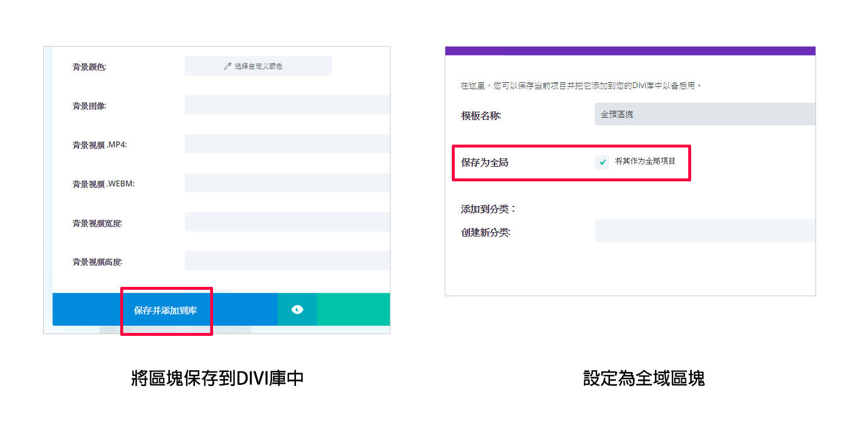
Task: Click the caption 設定為全域區塊
Action: [x=644, y=378]
